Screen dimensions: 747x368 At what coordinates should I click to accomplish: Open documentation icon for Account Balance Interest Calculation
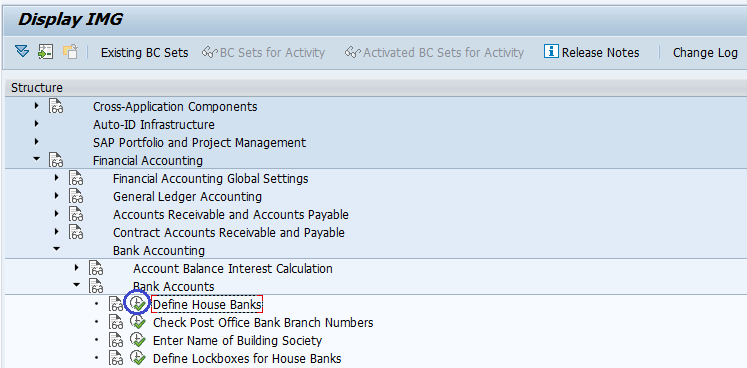coord(96,268)
